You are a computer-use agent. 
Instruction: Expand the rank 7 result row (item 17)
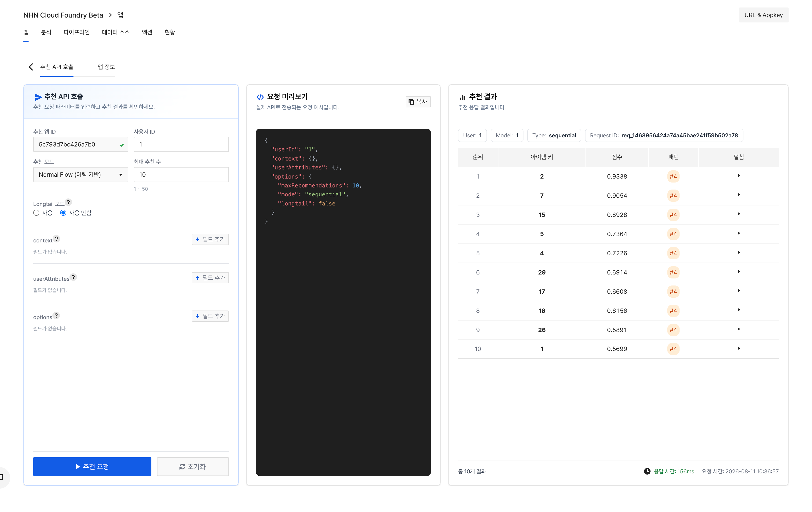point(739,291)
